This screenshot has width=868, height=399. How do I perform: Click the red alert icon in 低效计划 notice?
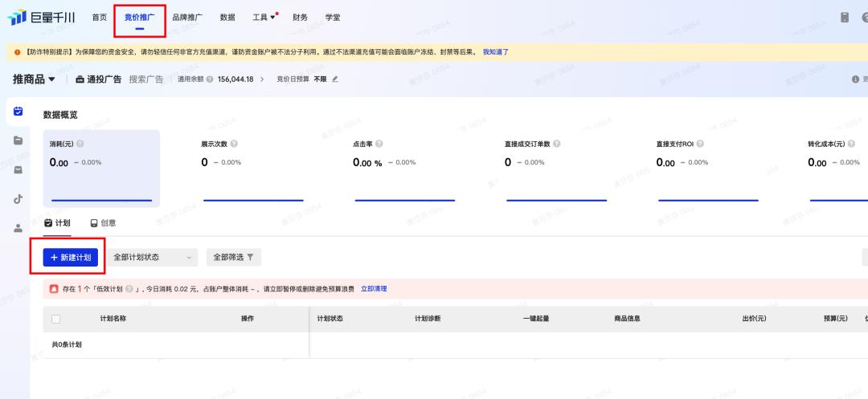coord(54,288)
